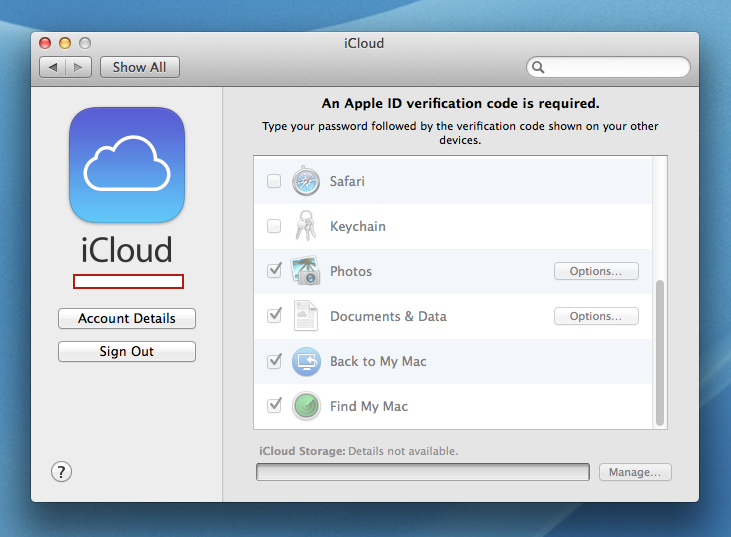The height and width of the screenshot is (537, 731).
Task: Click the Manage storage button
Action: pyautogui.click(x=635, y=472)
